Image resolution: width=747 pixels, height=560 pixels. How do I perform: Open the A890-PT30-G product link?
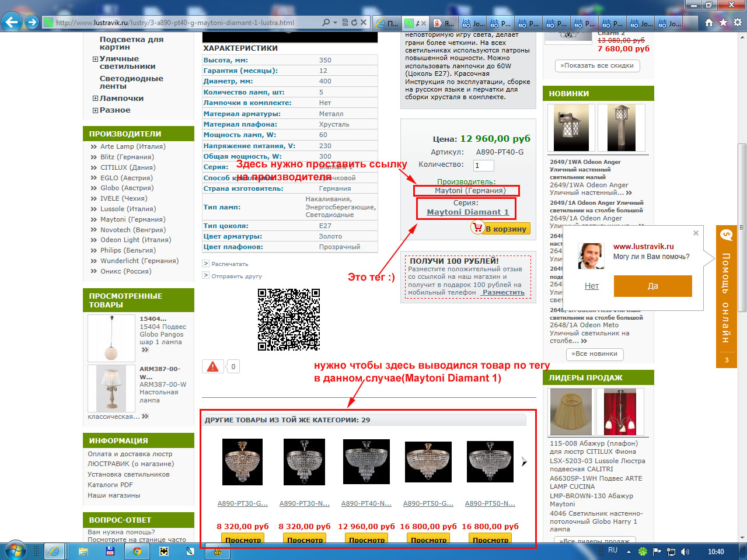(x=243, y=503)
